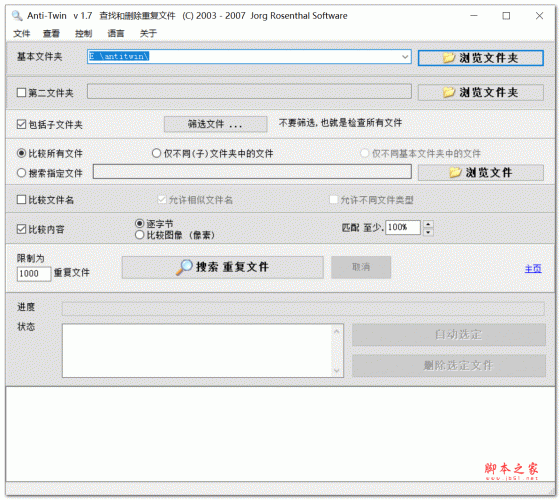Screen dimensions: 560x500
Task: Click 浏览文件夹 button for 基本文件夹
Action: pos(480,58)
